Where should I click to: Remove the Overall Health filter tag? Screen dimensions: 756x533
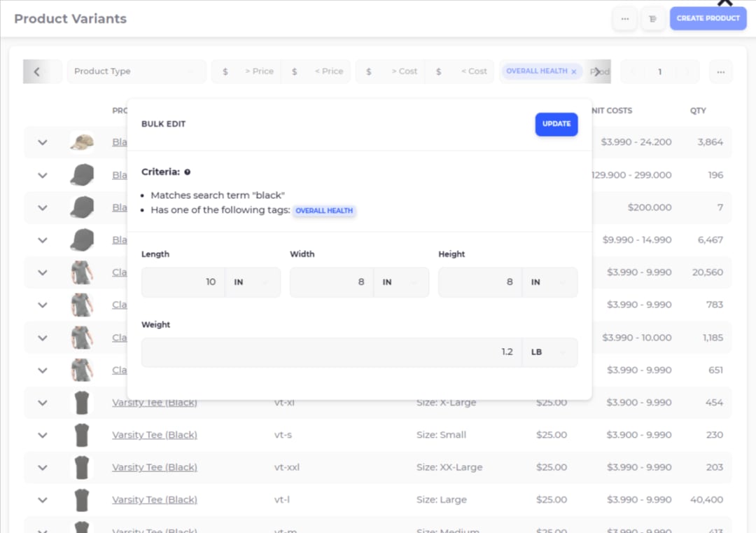coord(574,71)
